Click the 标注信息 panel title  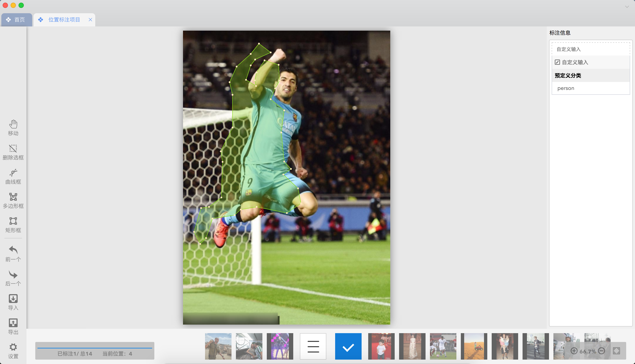(560, 33)
